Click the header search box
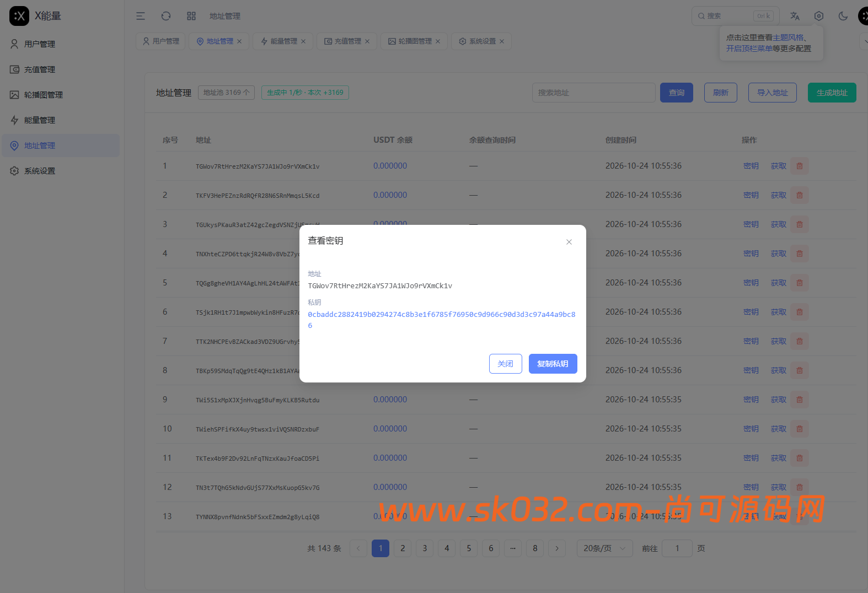The image size is (868, 593). point(735,16)
